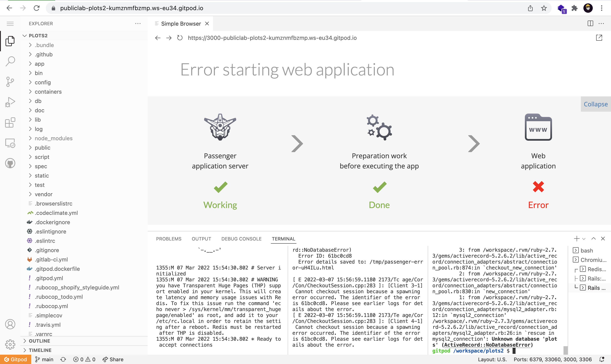Open .gitpod.yml file in explorer
Viewport: 611px width, 364px height.
pos(49,278)
